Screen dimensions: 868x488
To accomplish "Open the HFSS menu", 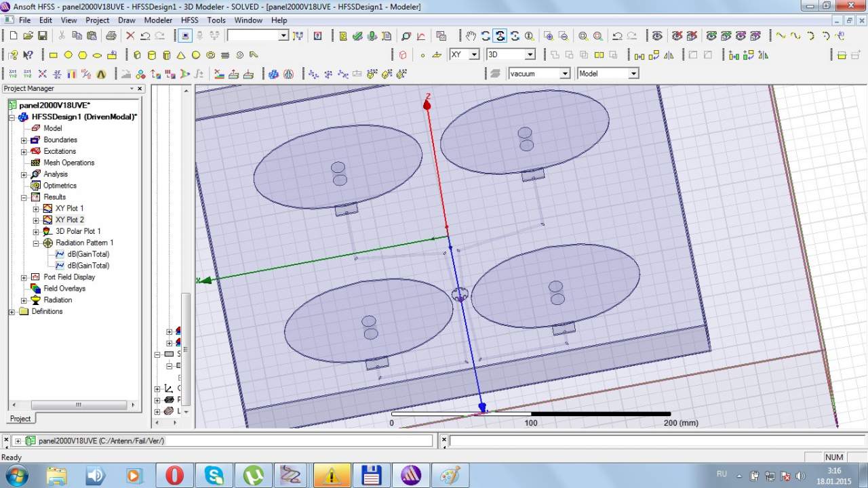I will 189,20.
